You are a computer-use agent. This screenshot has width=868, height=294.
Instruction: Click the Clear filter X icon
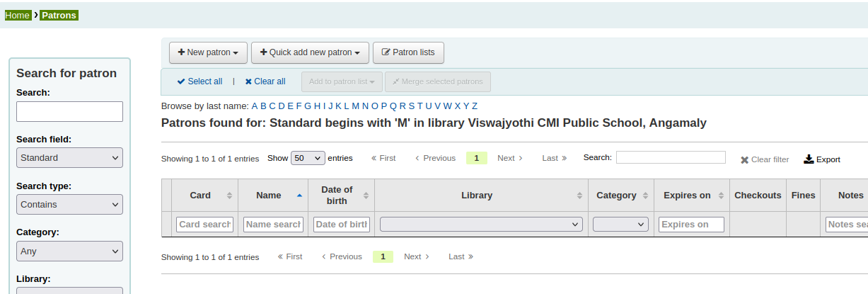pos(744,160)
